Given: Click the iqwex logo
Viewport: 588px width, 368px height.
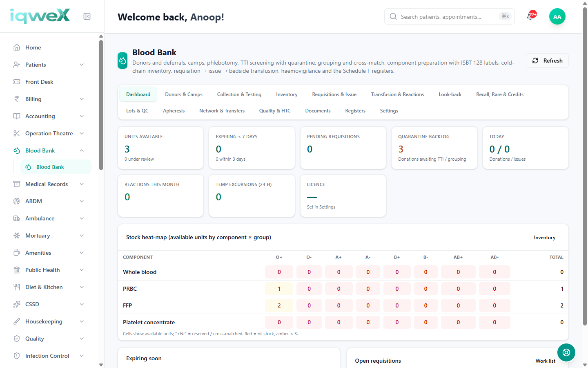Looking at the screenshot, I should click(x=40, y=16).
